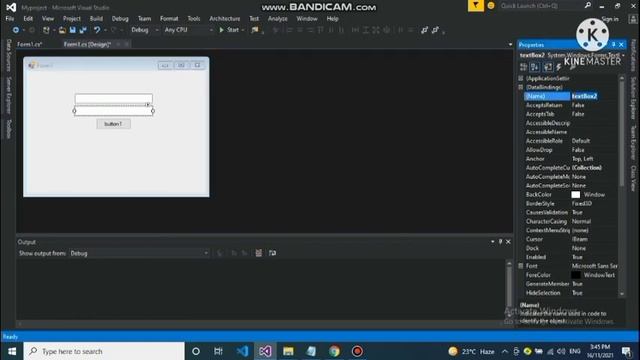
Task: Open the Debug configuration dropdown
Action: pos(145,30)
